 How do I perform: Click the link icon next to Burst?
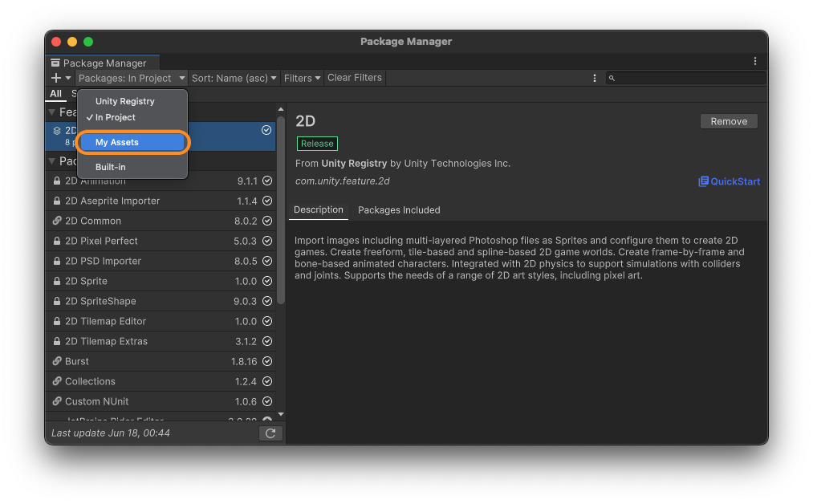tap(57, 362)
